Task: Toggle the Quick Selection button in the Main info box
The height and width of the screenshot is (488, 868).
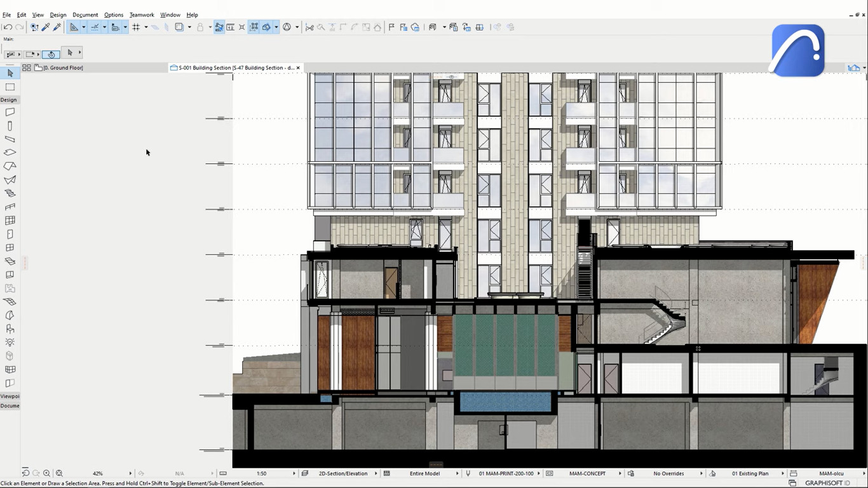Action: [51, 54]
